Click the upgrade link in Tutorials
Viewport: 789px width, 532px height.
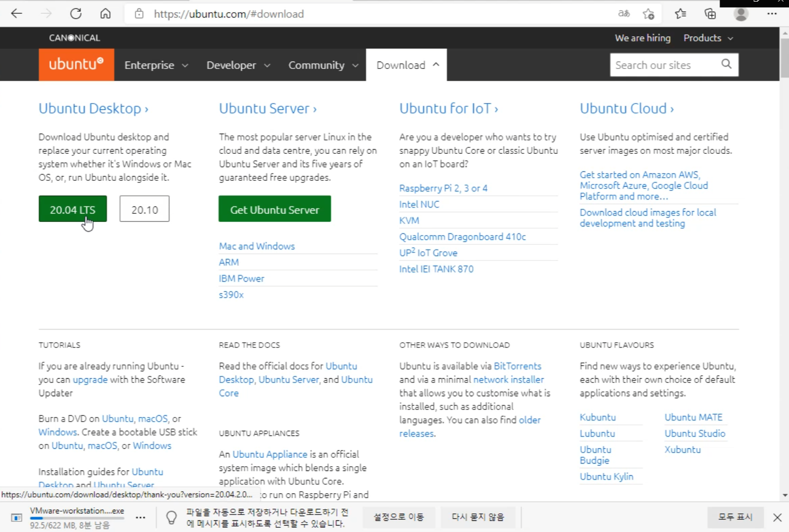point(90,380)
